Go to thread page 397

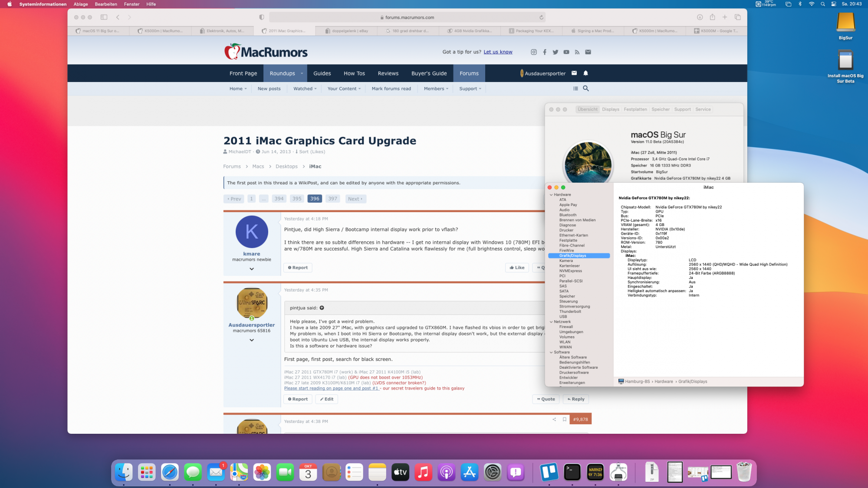coord(332,199)
